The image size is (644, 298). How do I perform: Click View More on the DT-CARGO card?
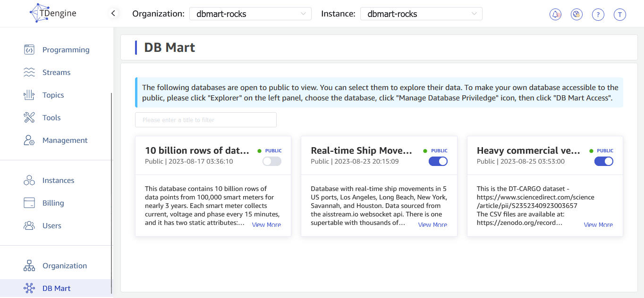[x=598, y=225]
